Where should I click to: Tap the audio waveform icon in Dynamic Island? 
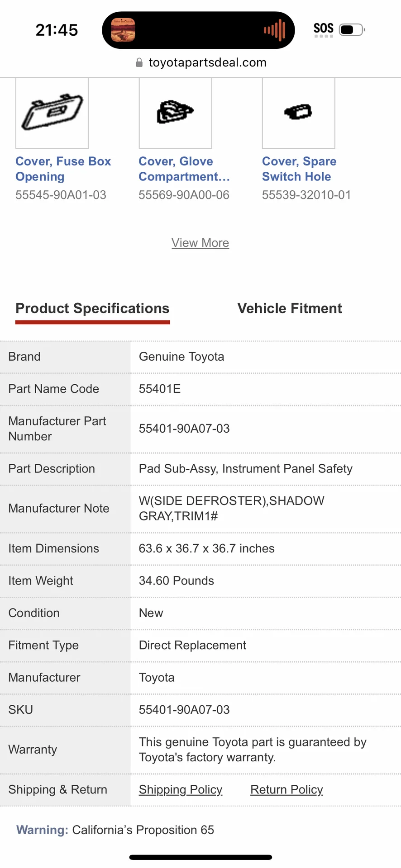pyautogui.click(x=275, y=30)
